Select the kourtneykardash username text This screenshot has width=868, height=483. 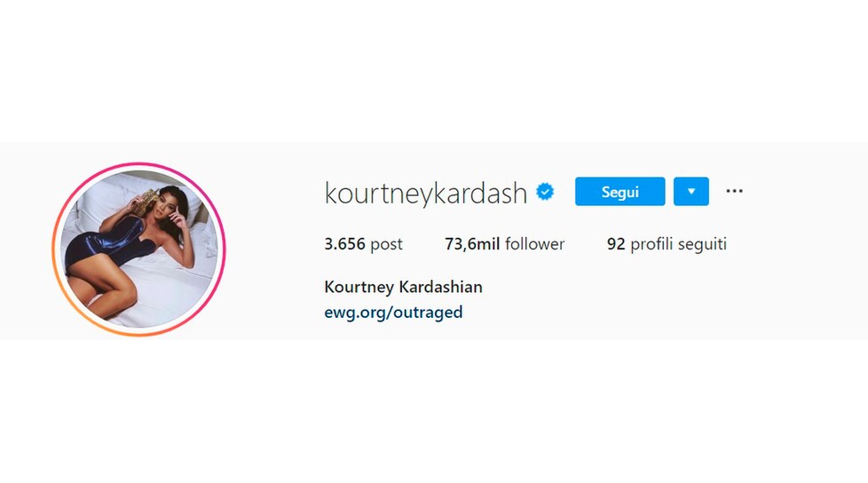426,194
